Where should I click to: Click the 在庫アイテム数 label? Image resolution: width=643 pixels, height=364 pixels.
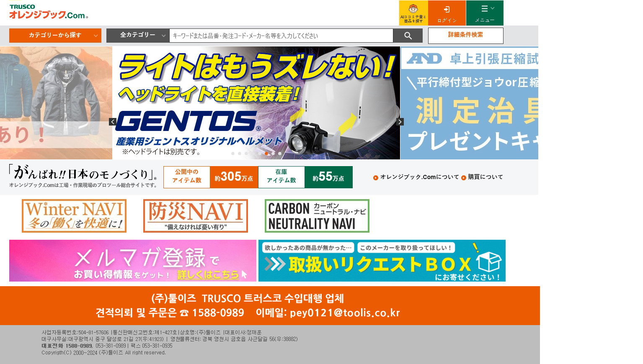pyautogui.click(x=281, y=177)
